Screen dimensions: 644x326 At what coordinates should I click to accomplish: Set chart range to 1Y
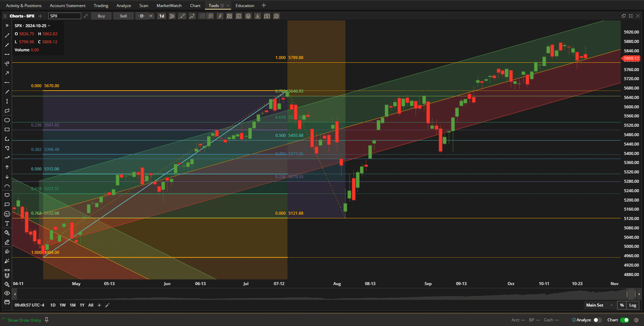pos(82,305)
